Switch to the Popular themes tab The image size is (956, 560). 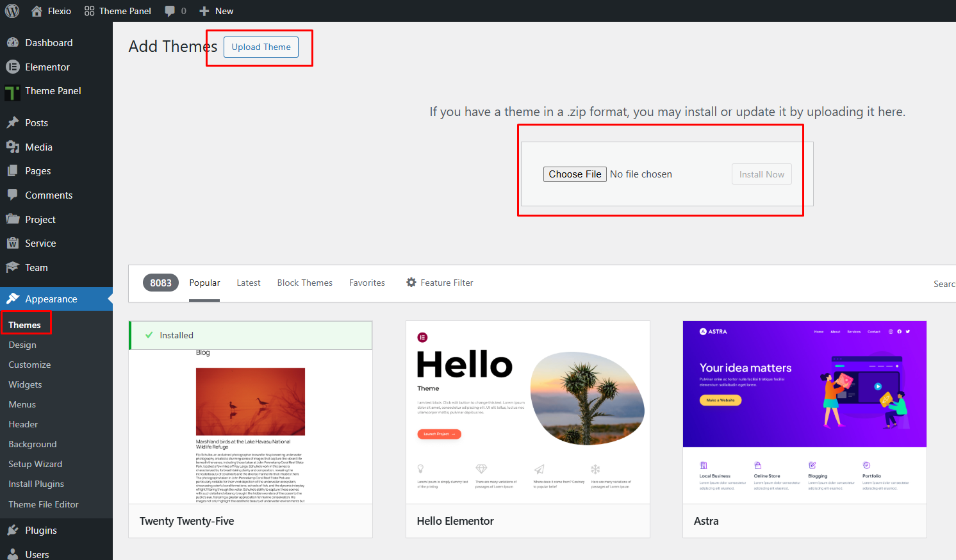tap(204, 283)
